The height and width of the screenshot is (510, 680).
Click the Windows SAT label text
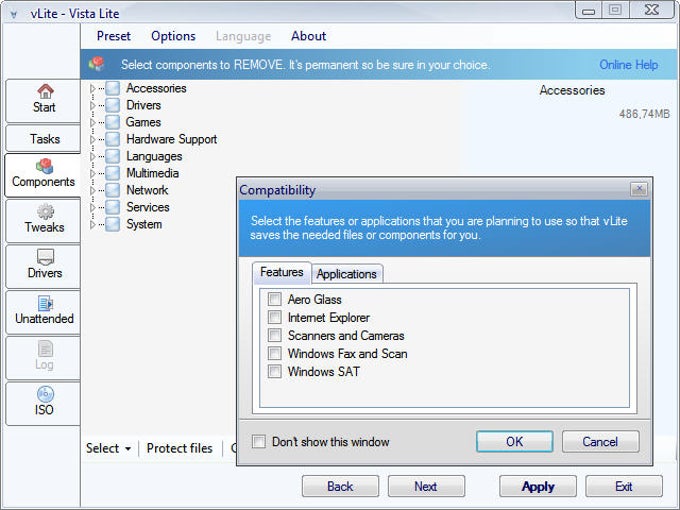324,372
